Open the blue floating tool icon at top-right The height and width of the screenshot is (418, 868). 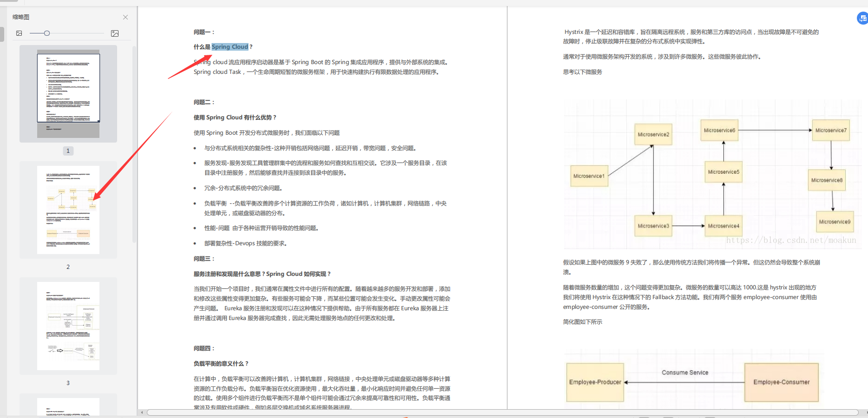click(x=862, y=19)
